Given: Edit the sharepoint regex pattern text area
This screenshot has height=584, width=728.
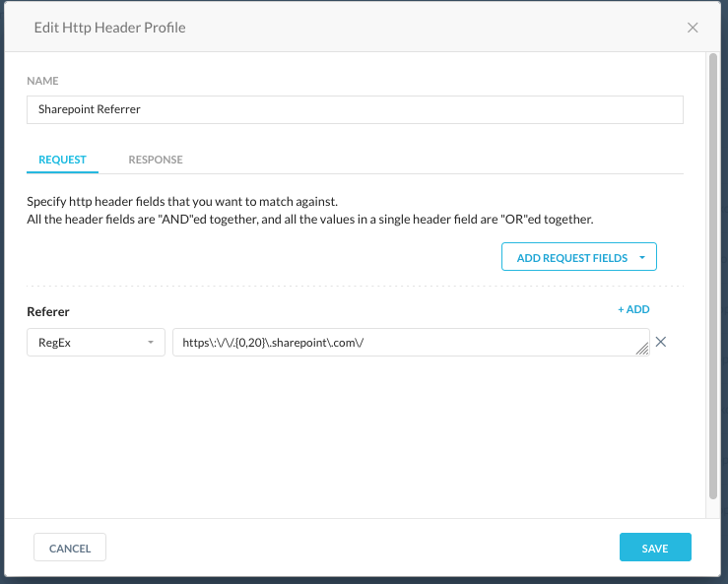Looking at the screenshot, I should click(x=411, y=343).
